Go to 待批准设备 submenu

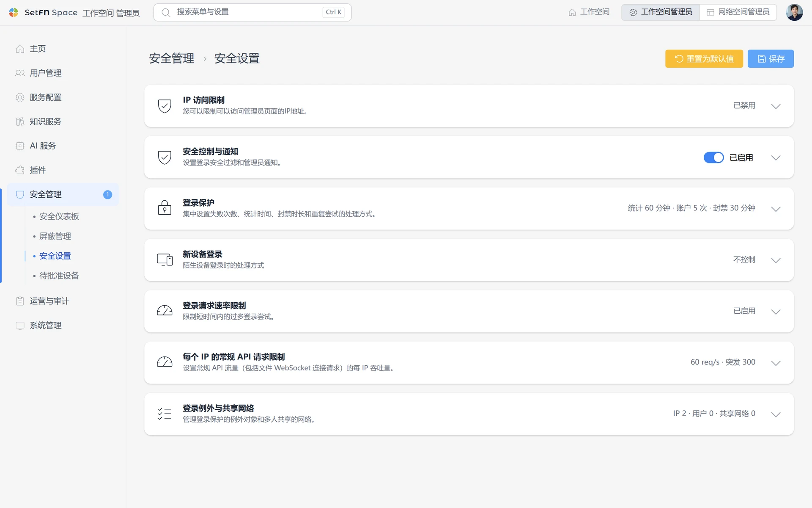(x=59, y=276)
